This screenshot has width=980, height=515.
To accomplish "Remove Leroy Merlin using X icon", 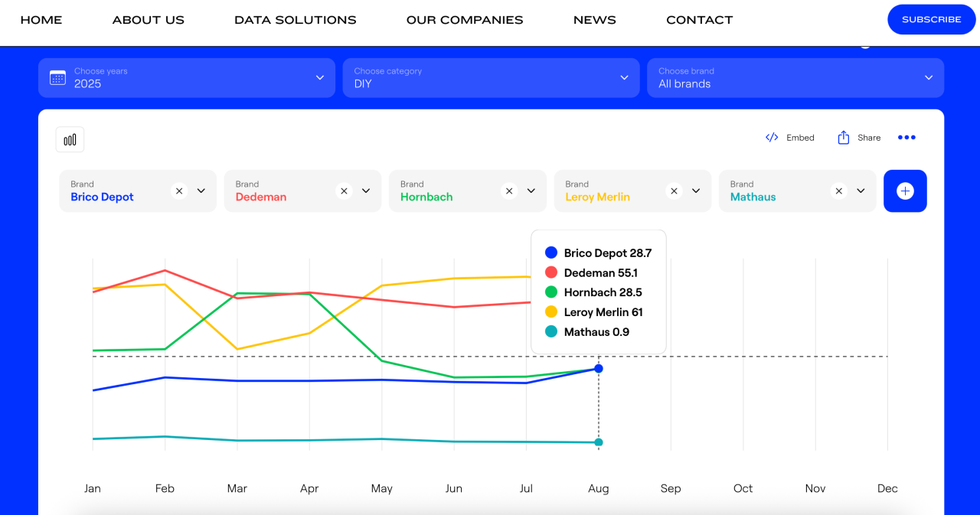I will [674, 191].
